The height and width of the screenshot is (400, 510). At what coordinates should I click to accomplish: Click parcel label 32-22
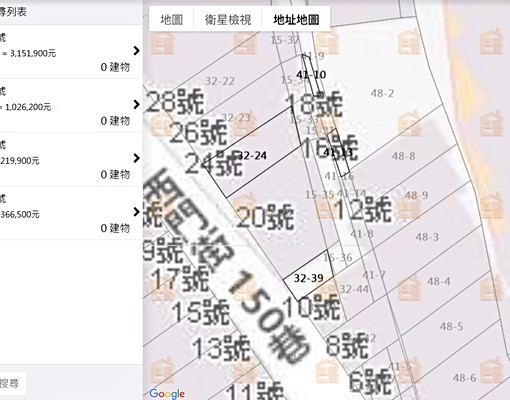(220, 81)
